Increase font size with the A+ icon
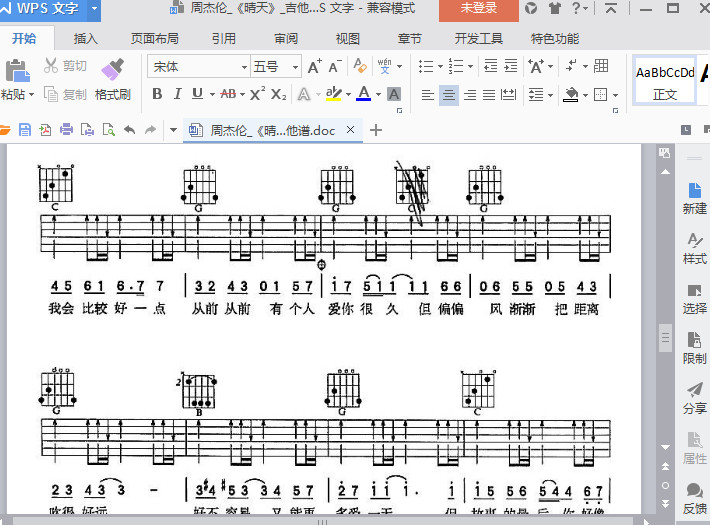Screen dimensions: 710x525 click(x=314, y=66)
